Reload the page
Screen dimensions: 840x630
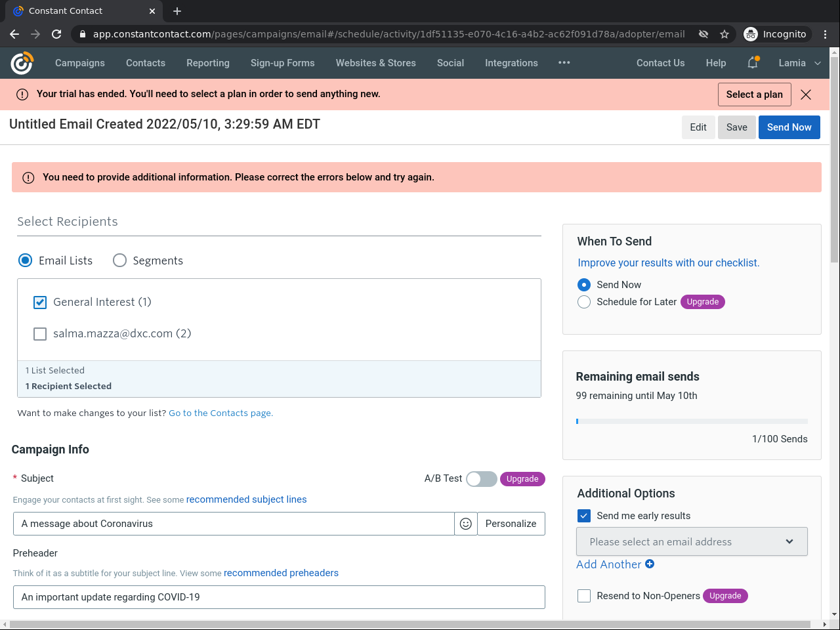coord(56,34)
